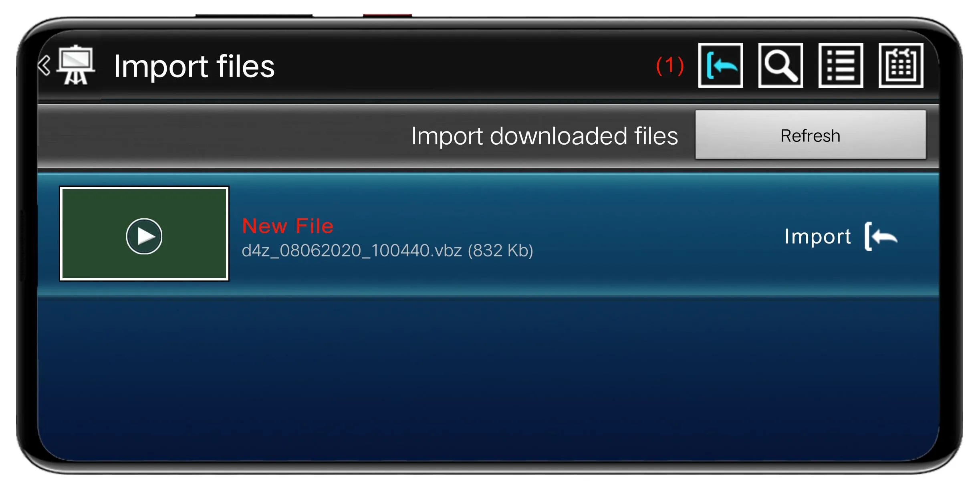This screenshot has width=980, height=490.
Task: Play the New File video preview
Action: 142,236
